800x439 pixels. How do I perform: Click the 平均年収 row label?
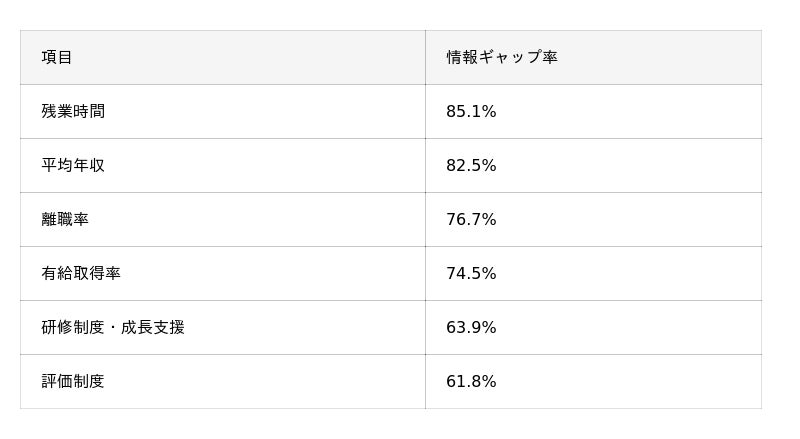[x=73, y=165]
